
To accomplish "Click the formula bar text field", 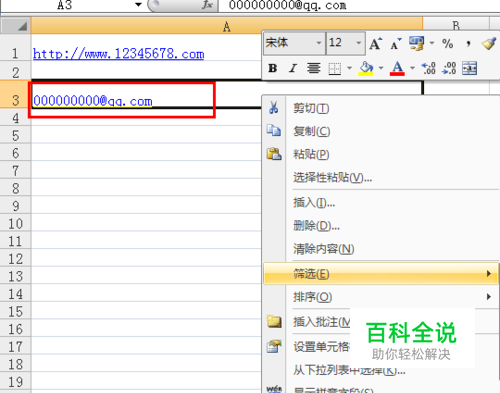I will click(359, 6).
